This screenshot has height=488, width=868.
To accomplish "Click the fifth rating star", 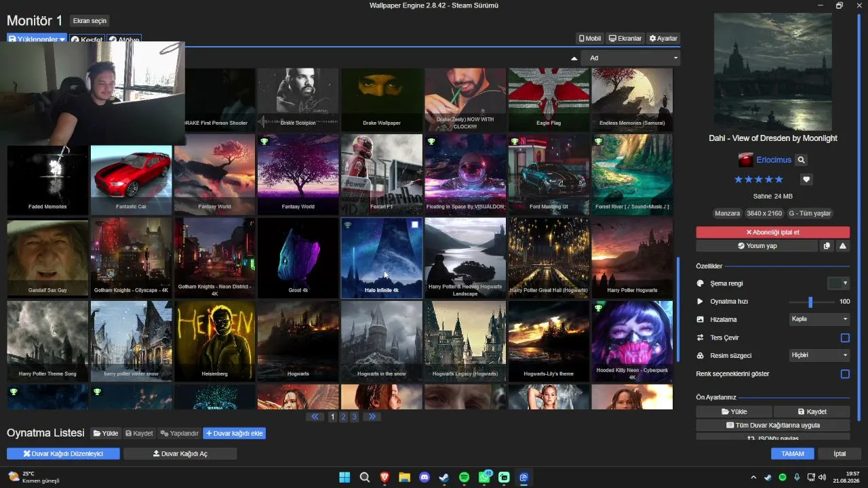I will (779, 180).
